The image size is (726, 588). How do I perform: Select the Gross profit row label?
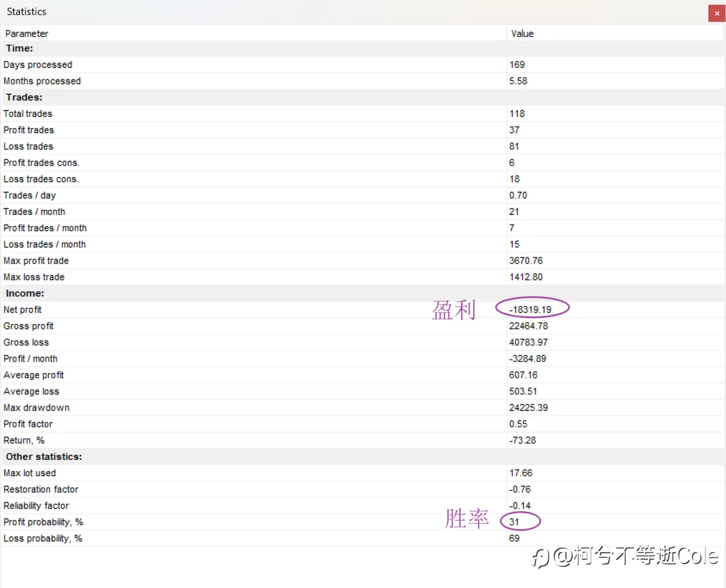coord(28,326)
